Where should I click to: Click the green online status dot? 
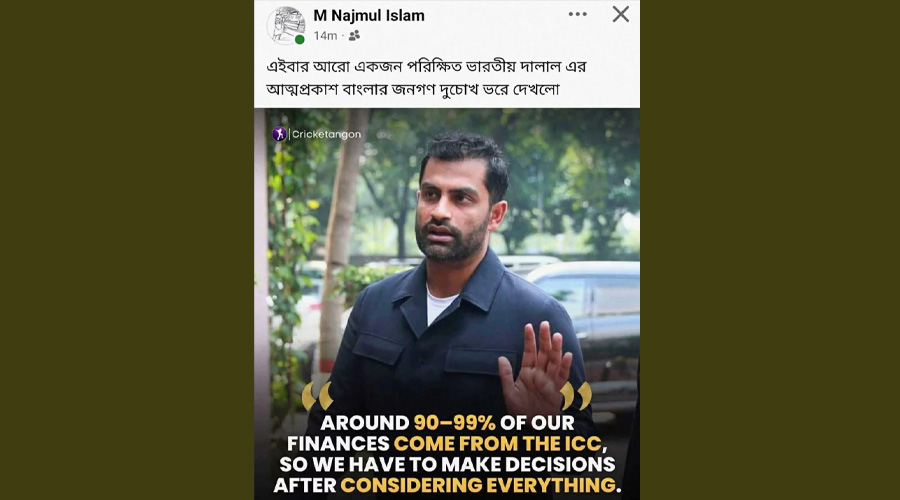pos(300,40)
